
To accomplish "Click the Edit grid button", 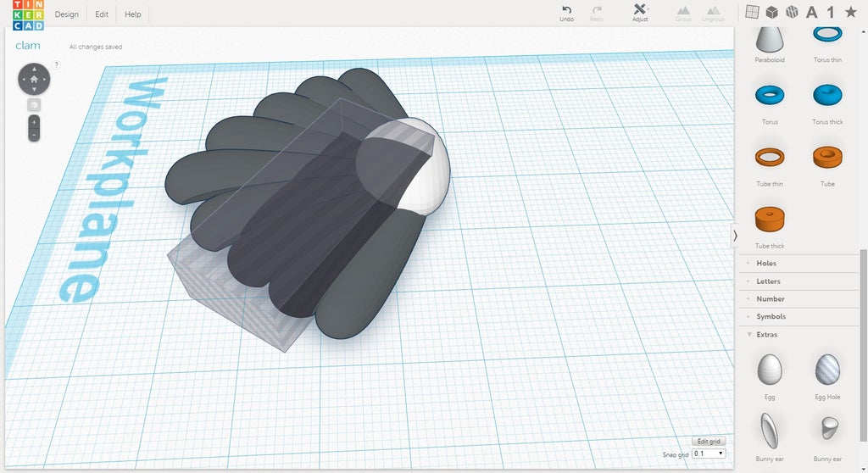I will coord(709,441).
